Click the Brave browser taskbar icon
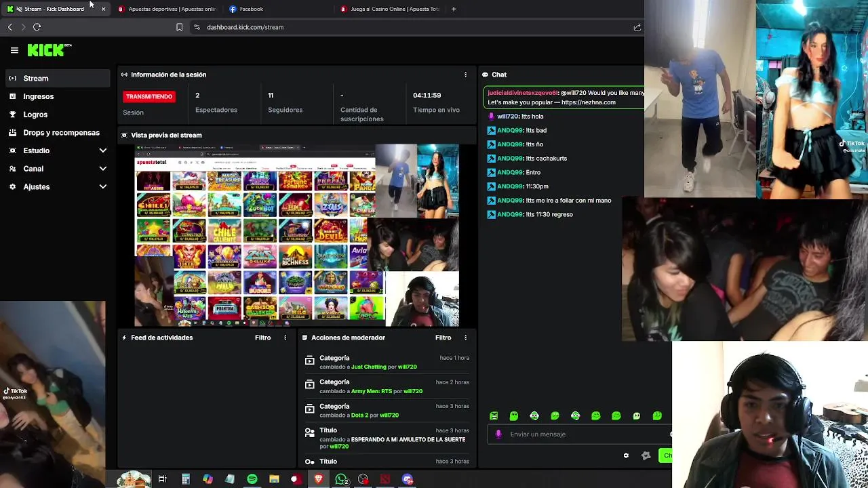This screenshot has width=868, height=488. coord(319,479)
